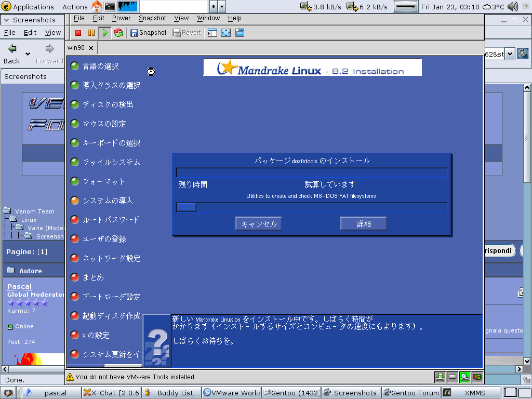
Task: Click the green Play power-on button
Action: tap(105, 33)
